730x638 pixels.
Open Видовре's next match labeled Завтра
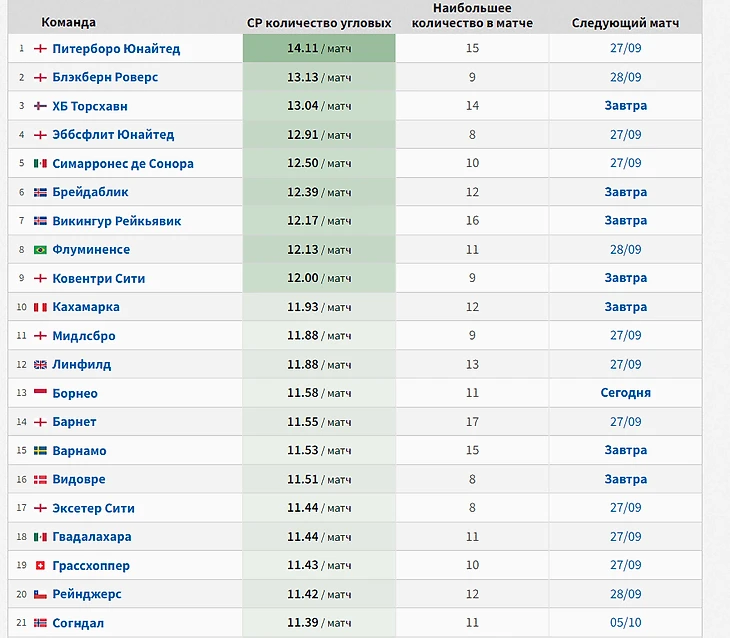pos(625,480)
